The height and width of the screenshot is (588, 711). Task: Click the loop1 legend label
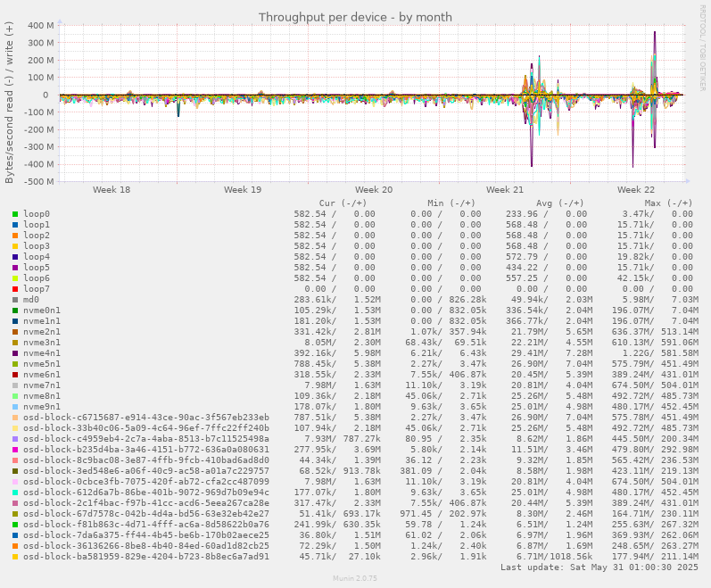pyautogui.click(x=37, y=225)
